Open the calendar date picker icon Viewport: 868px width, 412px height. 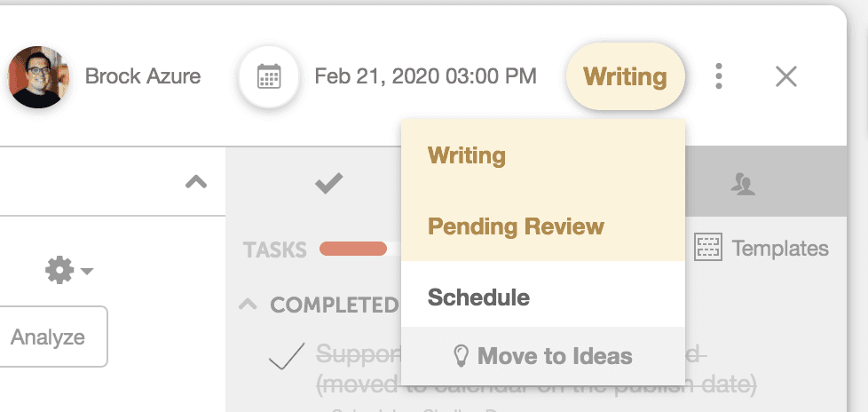[269, 76]
